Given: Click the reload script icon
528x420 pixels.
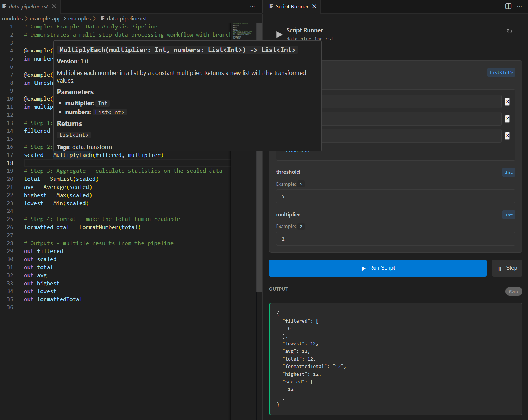Looking at the screenshot, I should pos(509,31).
